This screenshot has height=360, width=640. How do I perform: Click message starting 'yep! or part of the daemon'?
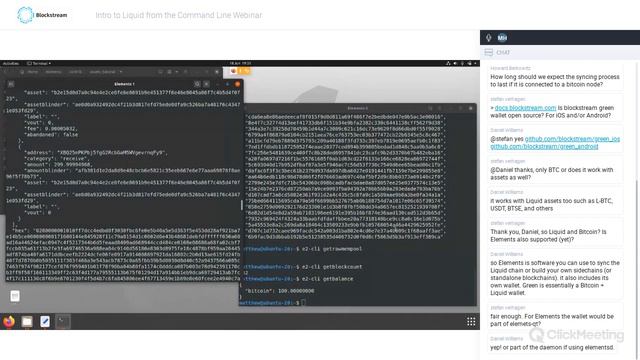tap(552, 347)
